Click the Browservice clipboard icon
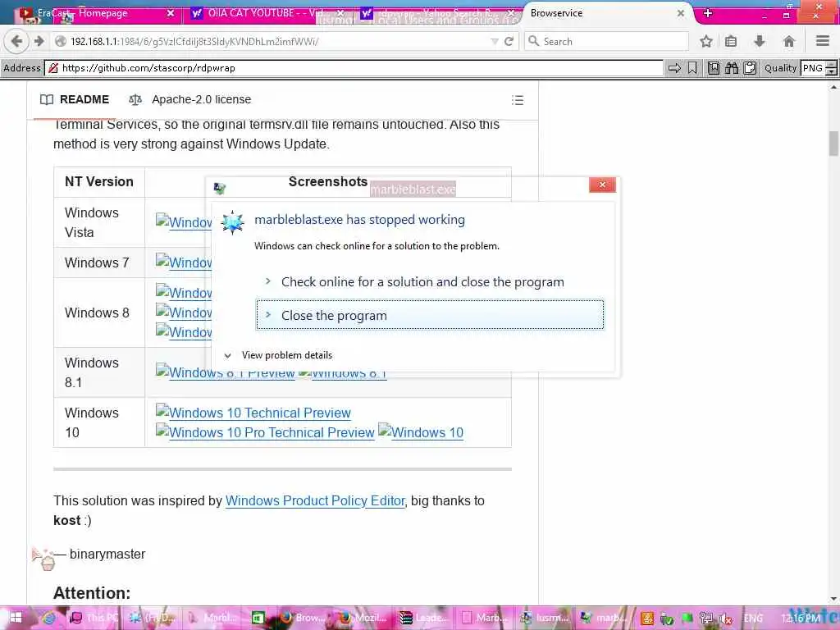The image size is (840, 630). (750, 68)
